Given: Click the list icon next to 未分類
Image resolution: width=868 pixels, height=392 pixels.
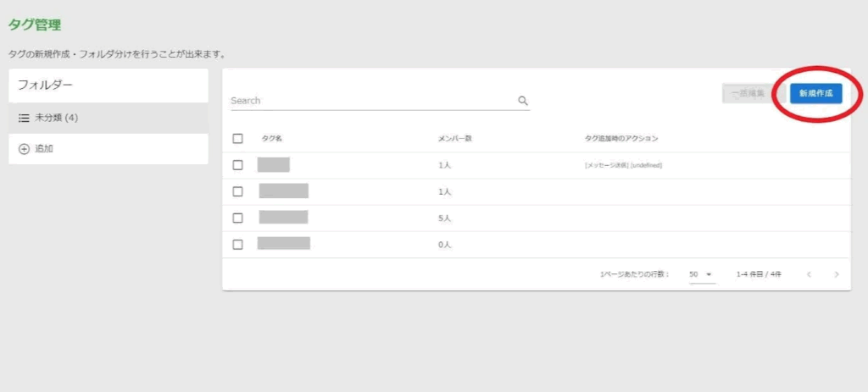Looking at the screenshot, I should 24,118.
